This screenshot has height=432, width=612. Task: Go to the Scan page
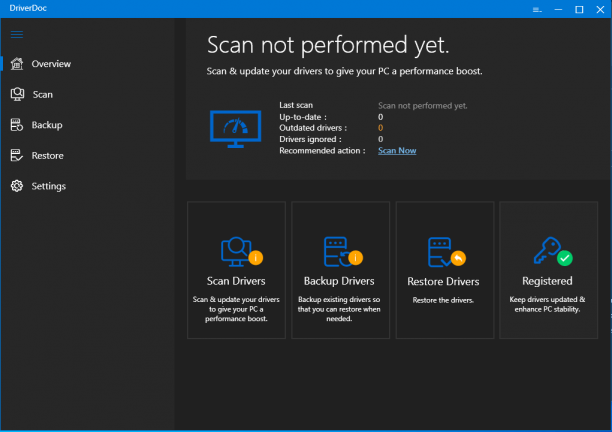[x=43, y=94]
